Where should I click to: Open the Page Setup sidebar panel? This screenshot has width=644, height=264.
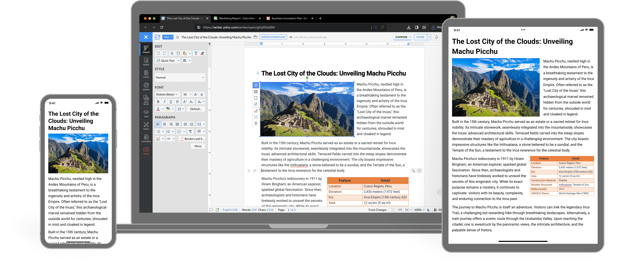146,100
